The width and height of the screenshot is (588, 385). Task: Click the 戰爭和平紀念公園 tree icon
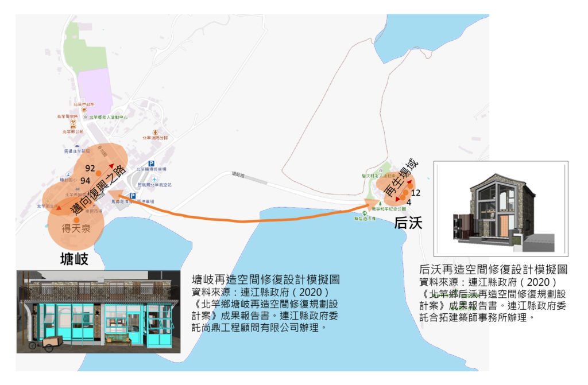click(x=380, y=204)
